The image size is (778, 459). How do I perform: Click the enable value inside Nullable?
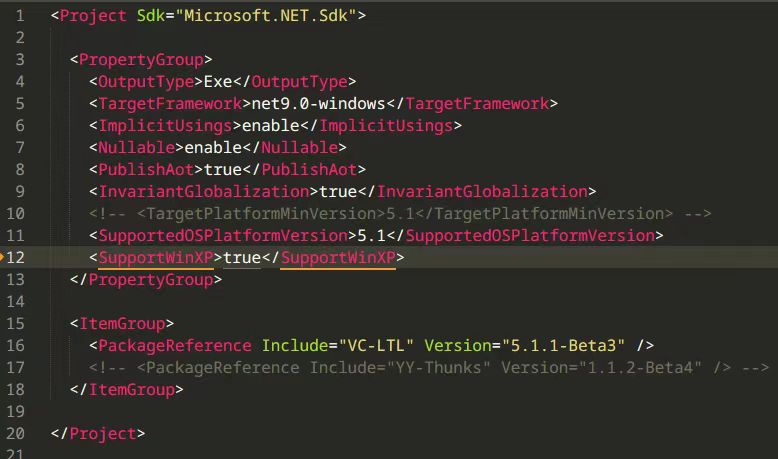pos(214,148)
